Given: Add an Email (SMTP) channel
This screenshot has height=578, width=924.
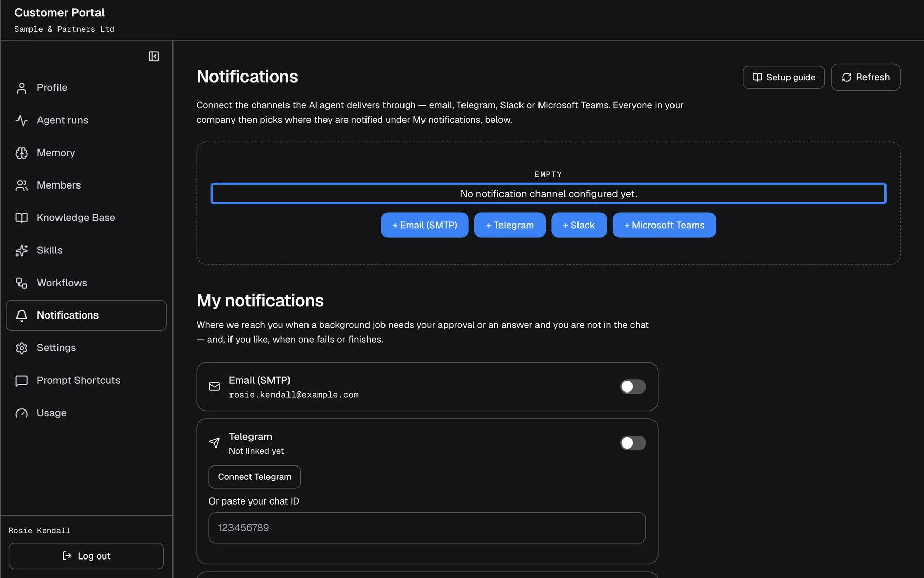Looking at the screenshot, I should tap(425, 225).
